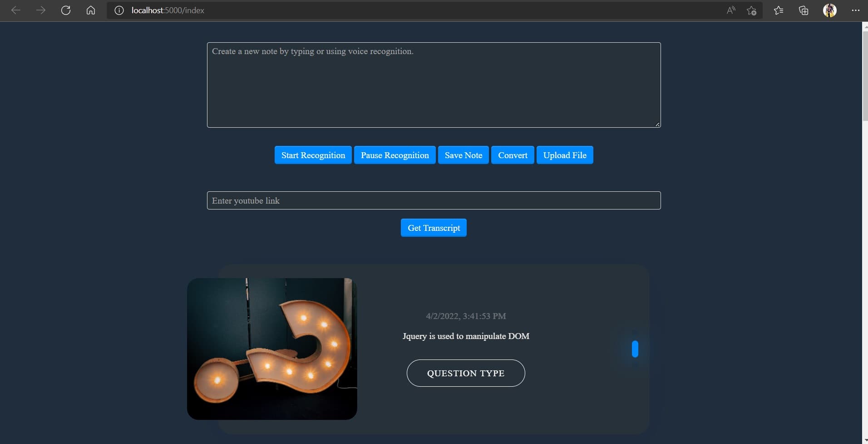Click the browser forward arrow
The height and width of the screenshot is (444, 868).
point(41,10)
